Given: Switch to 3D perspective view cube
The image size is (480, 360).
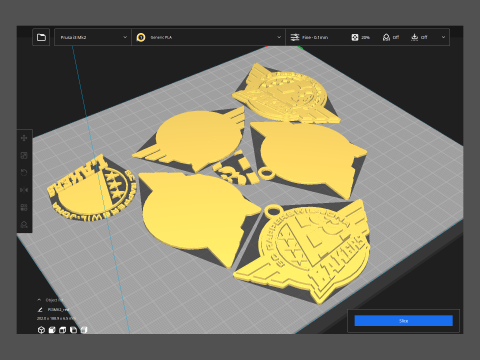Looking at the screenshot, I should 41,330.
